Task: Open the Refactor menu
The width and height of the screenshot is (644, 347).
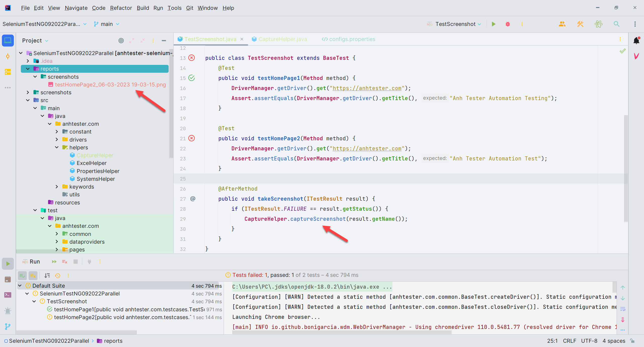Action: point(121,8)
